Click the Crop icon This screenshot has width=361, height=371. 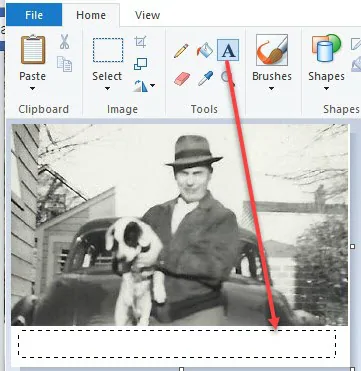click(140, 42)
